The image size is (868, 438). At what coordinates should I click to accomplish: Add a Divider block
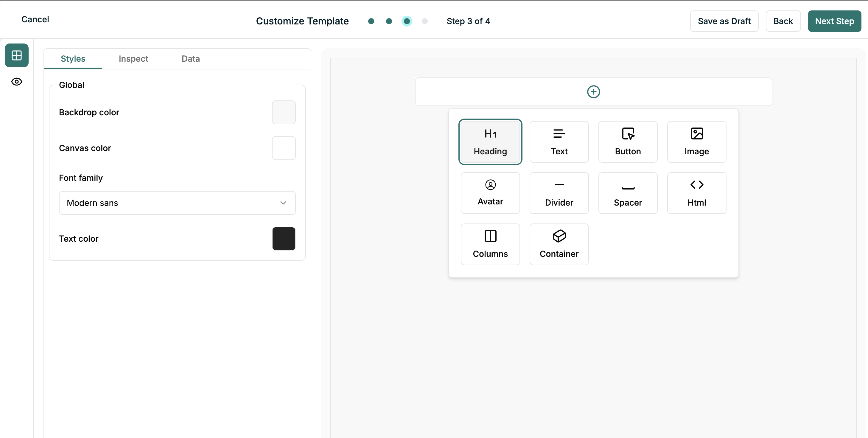click(x=559, y=193)
